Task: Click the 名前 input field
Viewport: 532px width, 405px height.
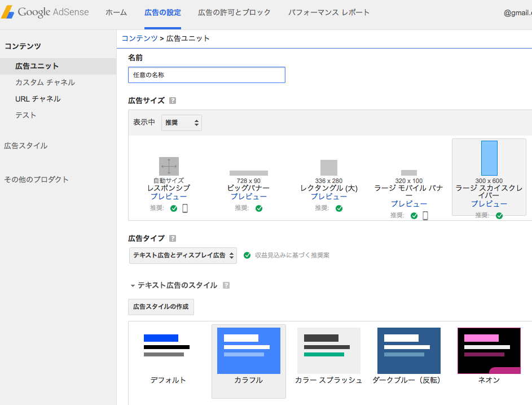Action: [206, 75]
